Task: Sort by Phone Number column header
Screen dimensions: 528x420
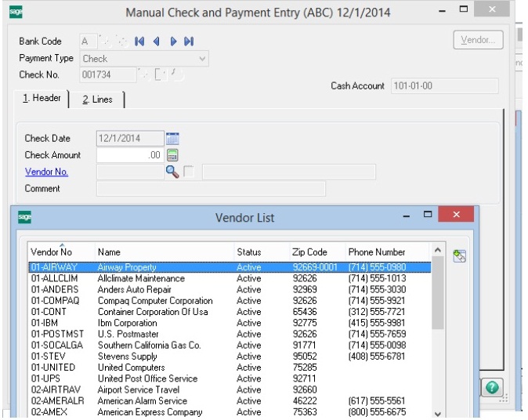Action: click(x=387, y=252)
